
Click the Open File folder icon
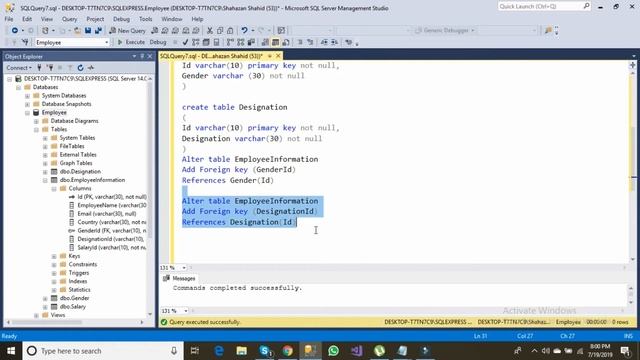pos(77,31)
